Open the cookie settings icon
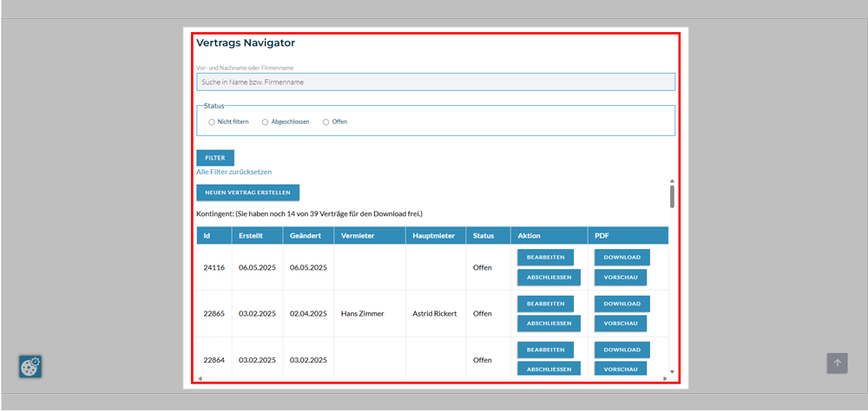This screenshot has width=868, height=412. [x=30, y=366]
